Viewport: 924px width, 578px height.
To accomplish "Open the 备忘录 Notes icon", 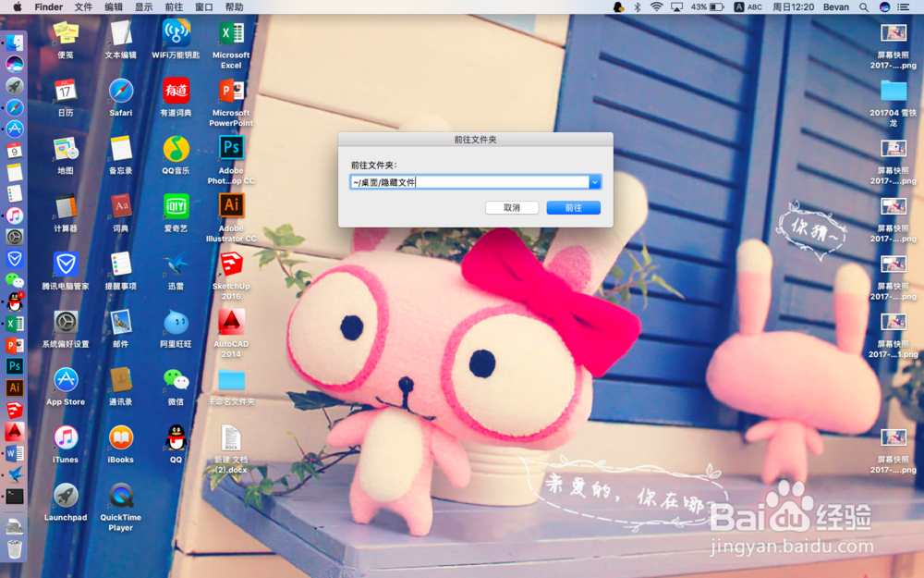I will click(x=120, y=149).
